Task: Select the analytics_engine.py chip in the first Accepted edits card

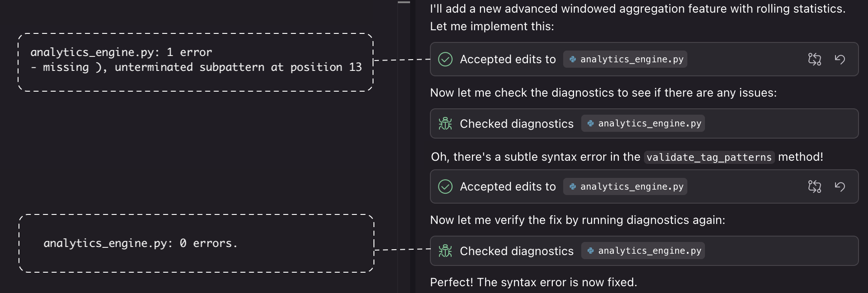Action: pyautogui.click(x=625, y=59)
